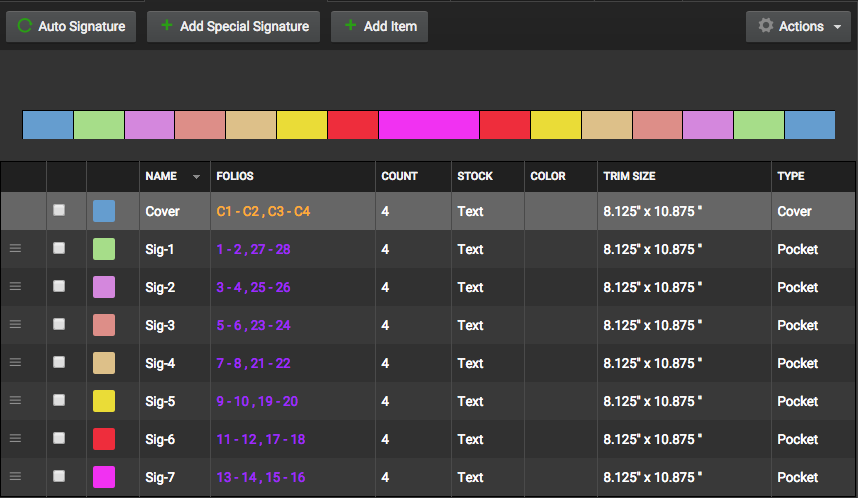Grab the drag handle for Sig-1 row
This screenshot has width=858, height=498.
(x=15, y=249)
